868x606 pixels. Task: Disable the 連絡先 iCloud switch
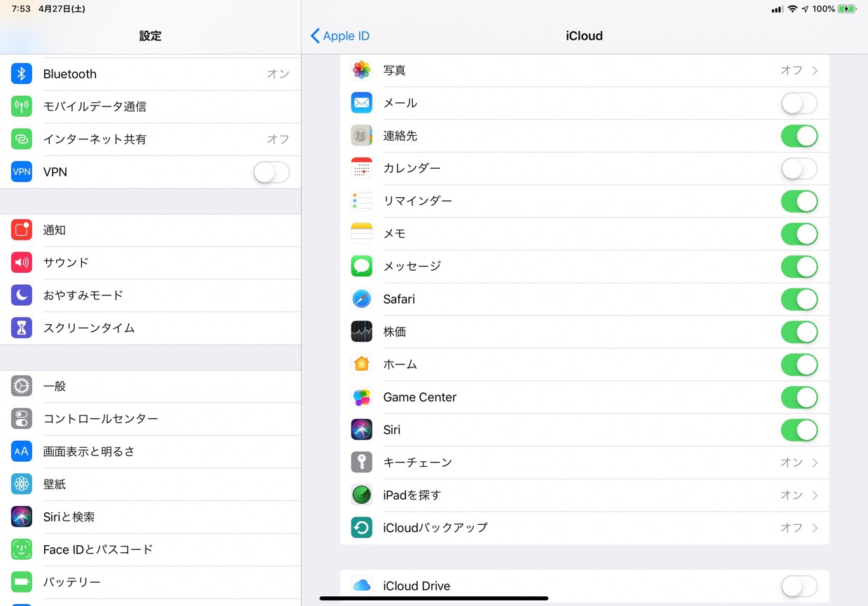tap(799, 136)
